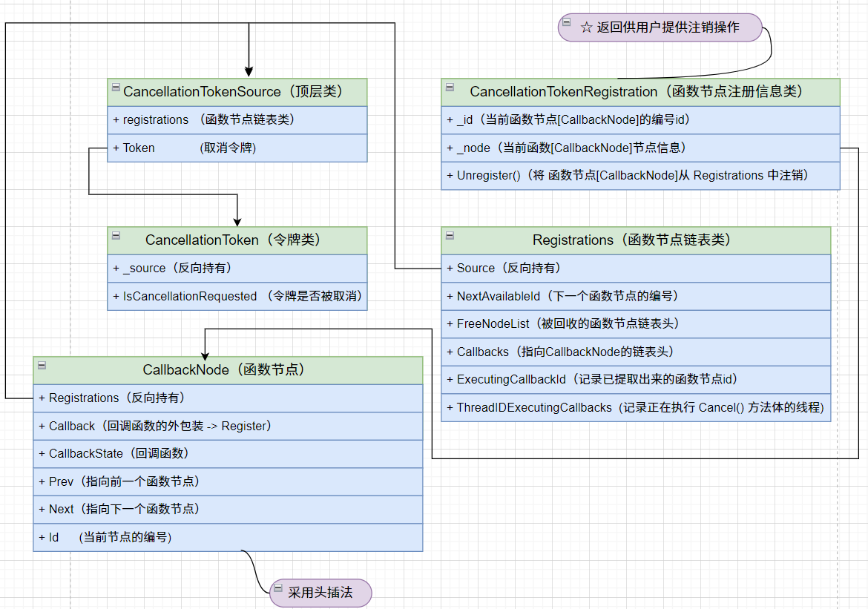Click the ExecutingCallbackId row
This screenshot has width=868, height=609.
pyautogui.click(x=635, y=379)
